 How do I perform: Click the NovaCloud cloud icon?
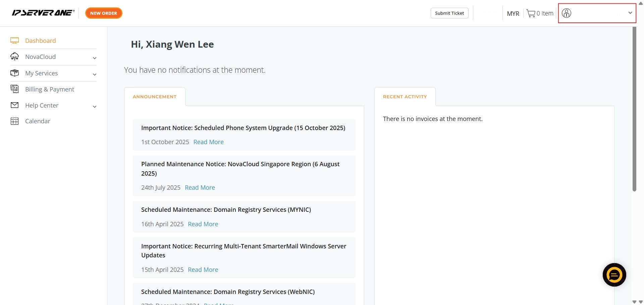(14, 57)
